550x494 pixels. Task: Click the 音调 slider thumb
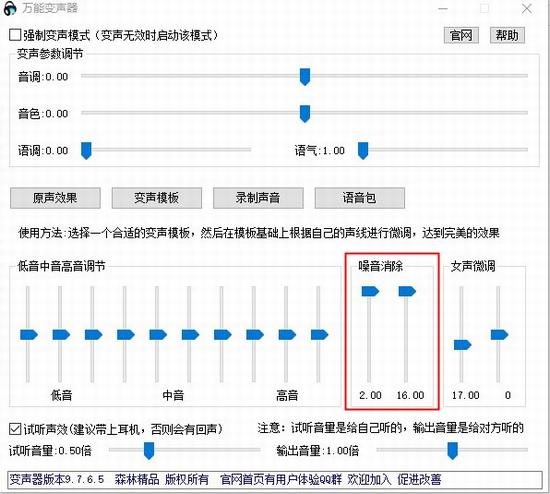point(305,76)
